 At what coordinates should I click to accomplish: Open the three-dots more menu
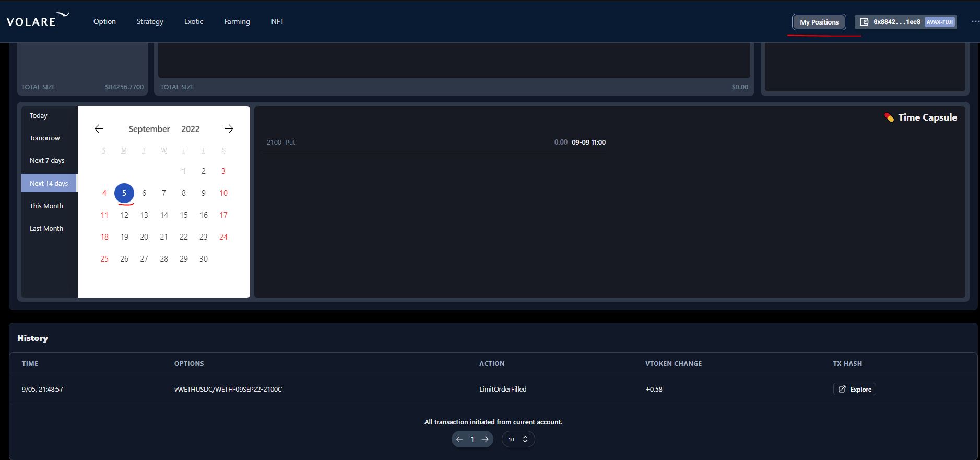pyautogui.click(x=975, y=22)
